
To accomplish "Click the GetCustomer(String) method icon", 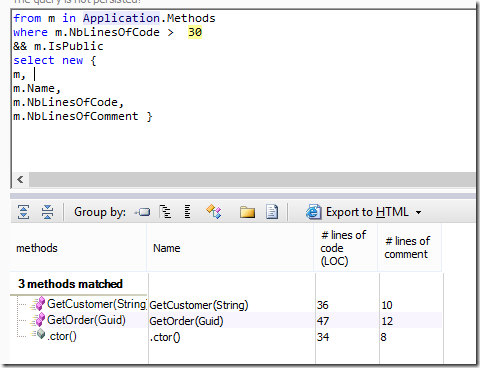I will click(x=38, y=303).
